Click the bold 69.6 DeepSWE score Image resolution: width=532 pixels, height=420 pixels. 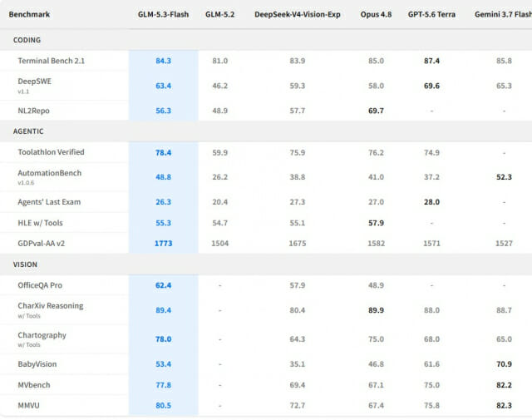pyautogui.click(x=431, y=86)
